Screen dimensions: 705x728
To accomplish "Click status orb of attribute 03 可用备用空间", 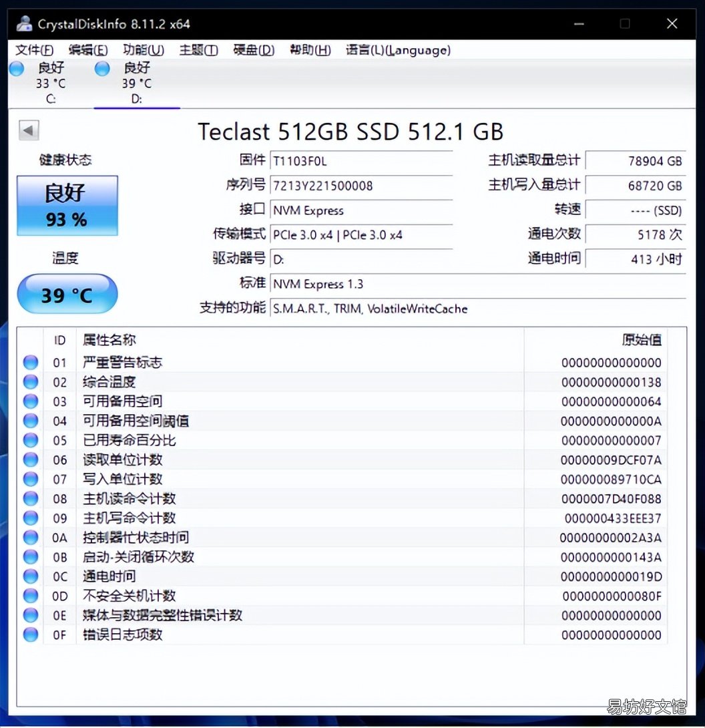I will tap(31, 401).
